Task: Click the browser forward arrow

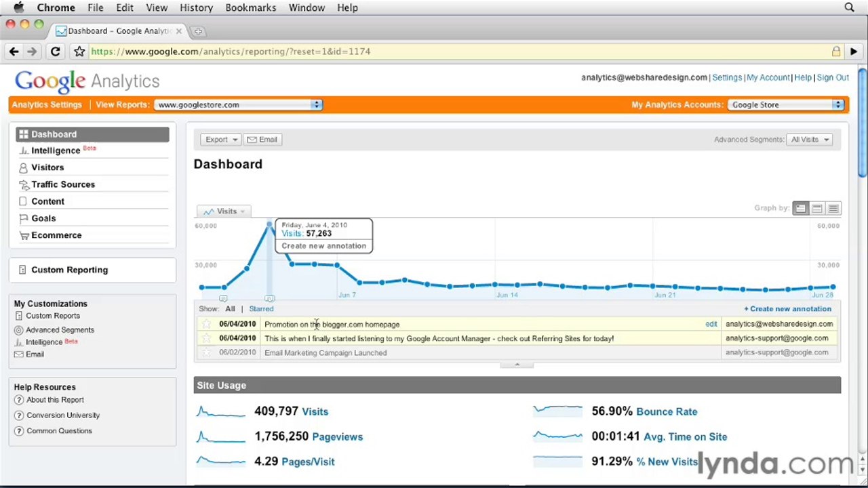Action: pyautogui.click(x=32, y=52)
